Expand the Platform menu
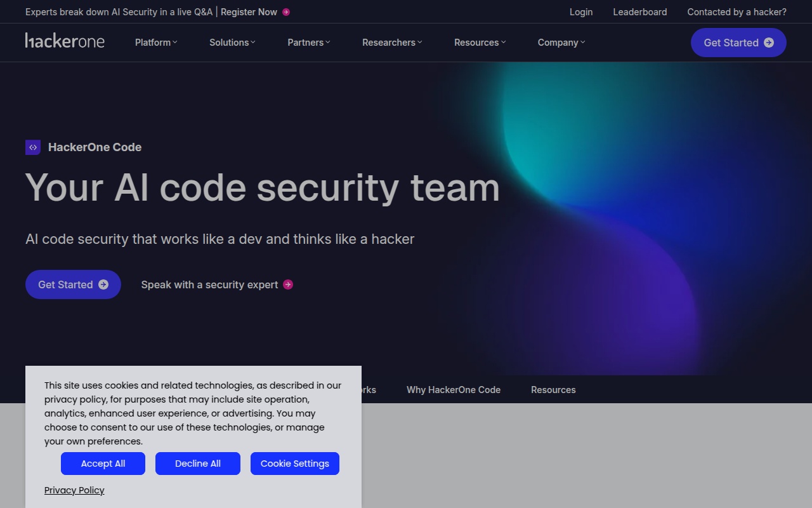The width and height of the screenshot is (812, 508). pos(156,43)
